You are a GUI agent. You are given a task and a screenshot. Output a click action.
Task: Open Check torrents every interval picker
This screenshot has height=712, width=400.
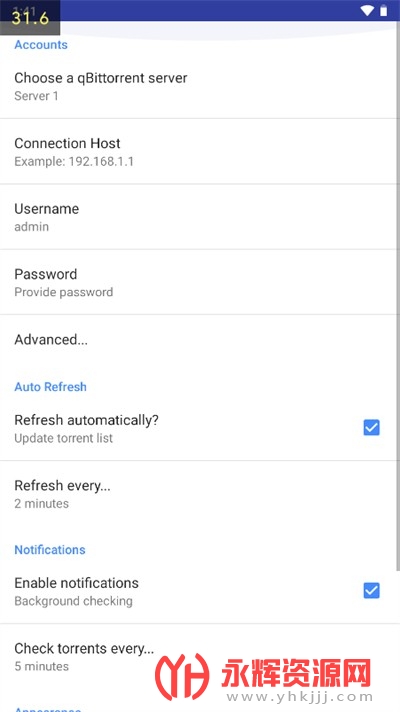pyautogui.click(x=200, y=657)
